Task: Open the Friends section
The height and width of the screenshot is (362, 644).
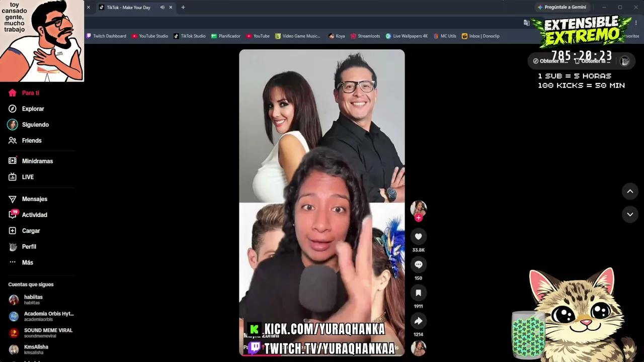Action: tap(25, 141)
